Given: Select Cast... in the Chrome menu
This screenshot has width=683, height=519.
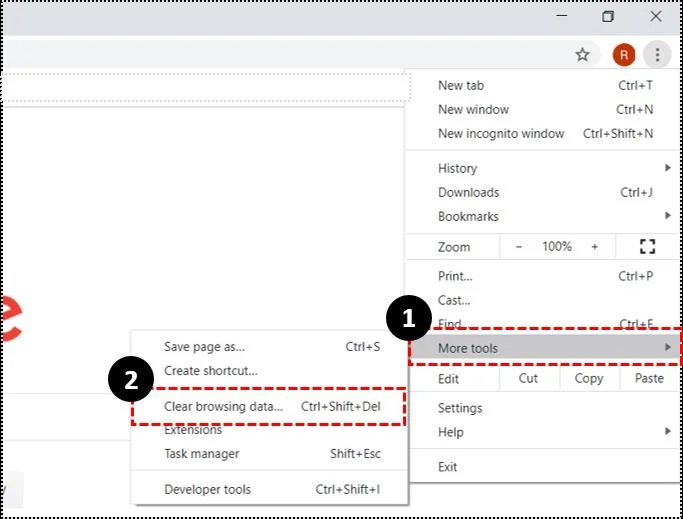Looking at the screenshot, I should [x=544, y=300].
